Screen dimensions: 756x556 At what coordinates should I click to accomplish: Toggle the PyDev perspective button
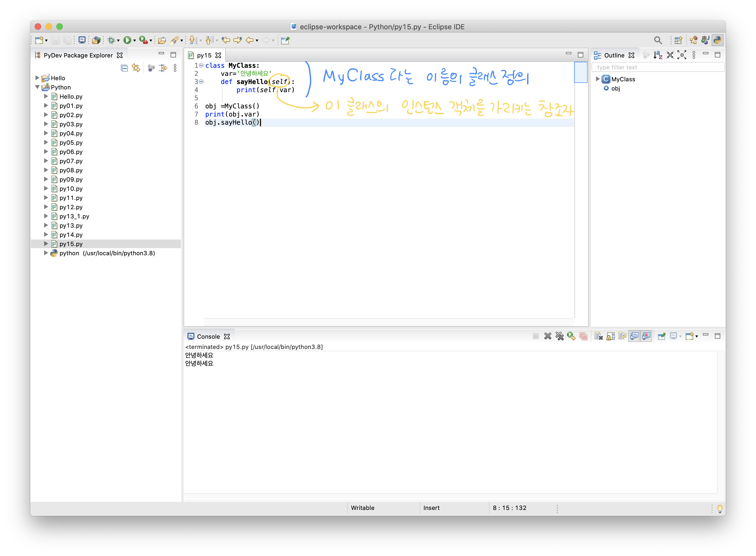(717, 40)
